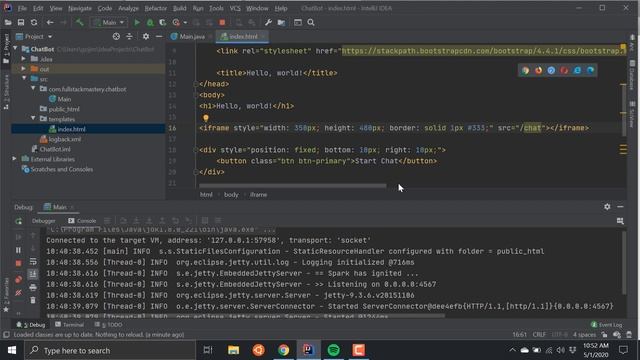The width and height of the screenshot is (640, 360).
Task: Click the body breadcrumb
Action: [231, 195]
